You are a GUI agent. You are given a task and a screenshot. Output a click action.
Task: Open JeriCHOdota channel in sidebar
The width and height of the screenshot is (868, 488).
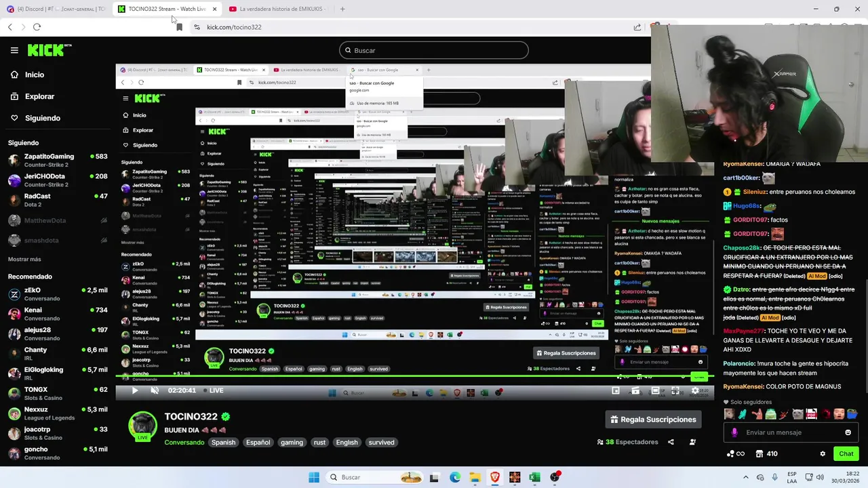(x=58, y=180)
